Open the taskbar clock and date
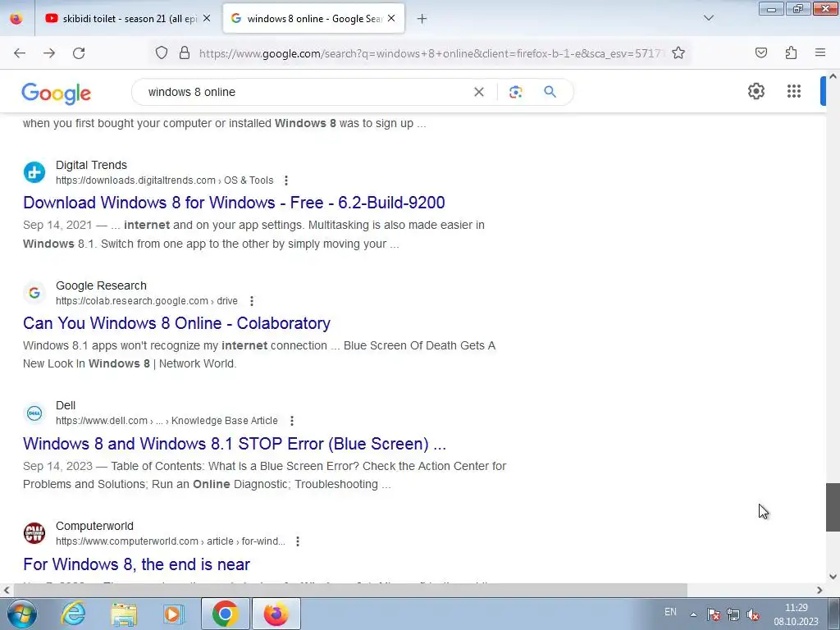The height and width of the screenshot is (630, 840). [x=796, y=614]
